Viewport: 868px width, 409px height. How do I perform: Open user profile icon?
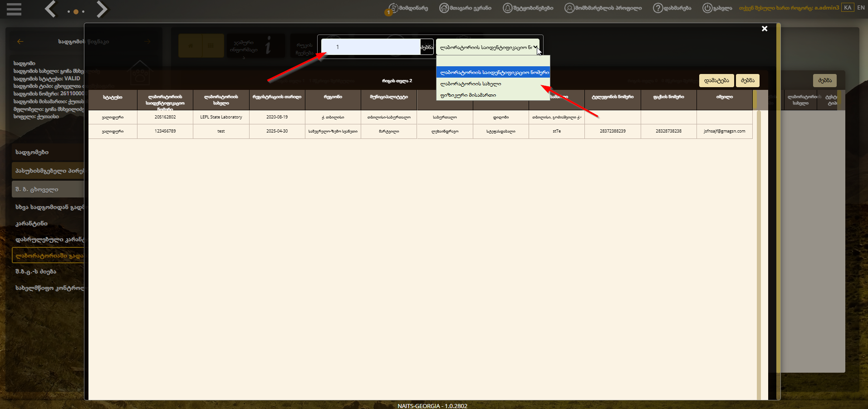569,8
